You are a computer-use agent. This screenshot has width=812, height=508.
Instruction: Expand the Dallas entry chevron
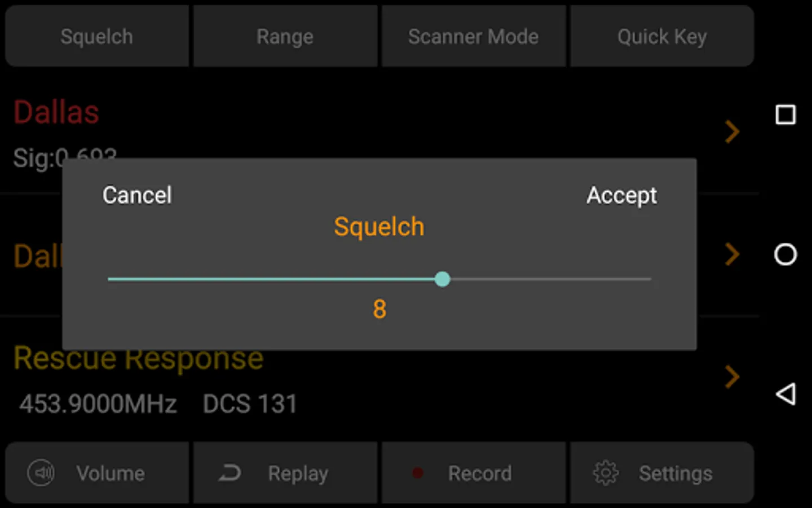click(x=732, y=132)
